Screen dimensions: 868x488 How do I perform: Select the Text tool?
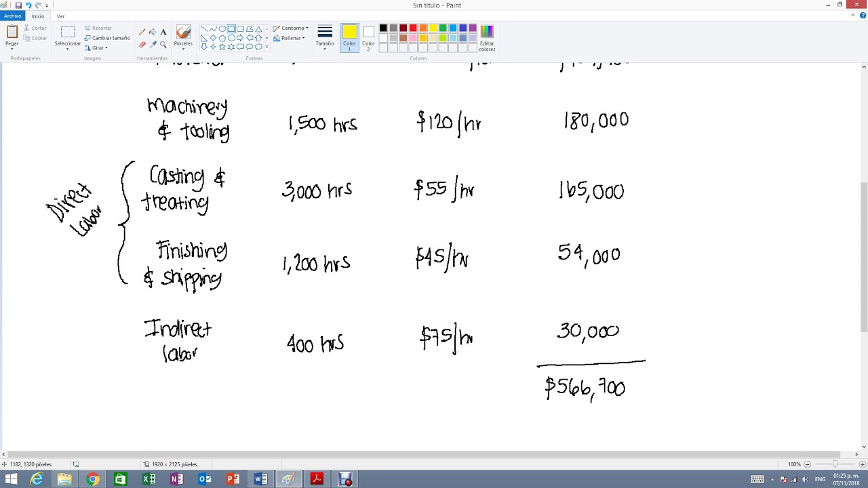[163, 32]
